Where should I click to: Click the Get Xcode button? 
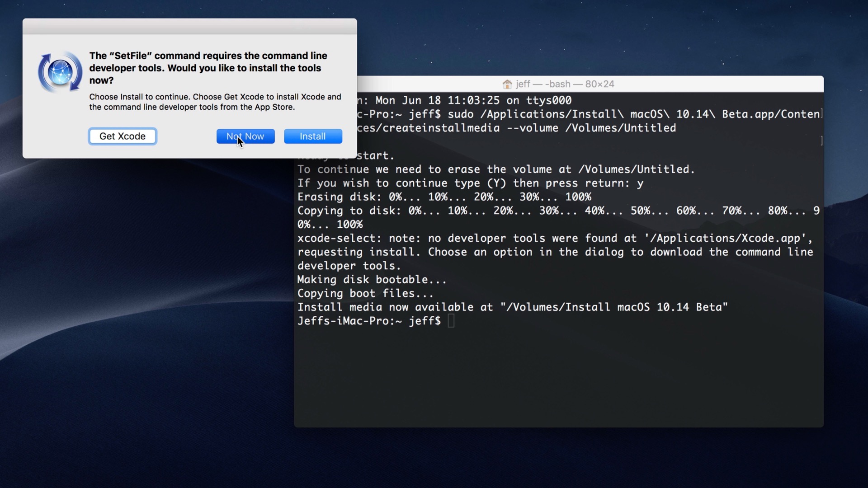pyautogui.click(x=123, y=136)
